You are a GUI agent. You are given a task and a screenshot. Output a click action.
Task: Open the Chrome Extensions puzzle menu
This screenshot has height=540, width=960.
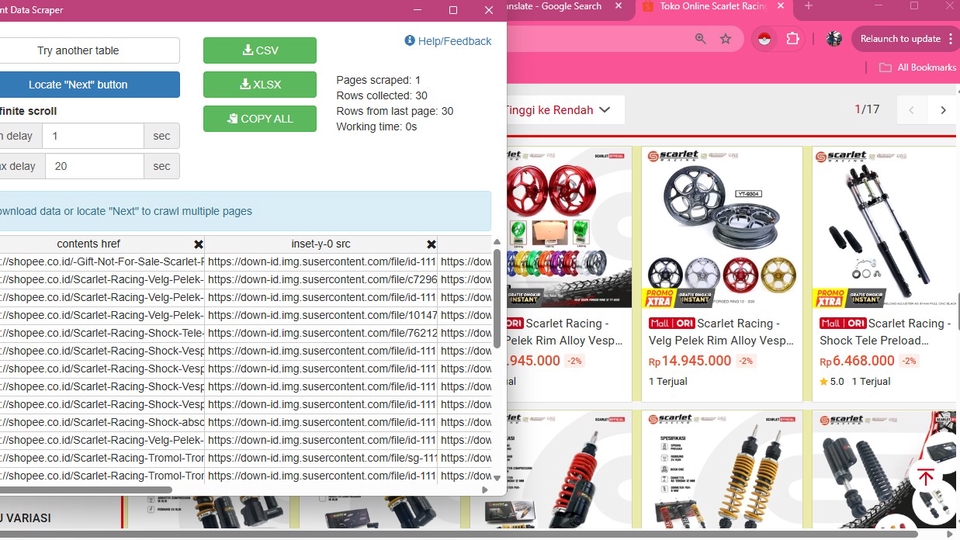coord(793,39)
